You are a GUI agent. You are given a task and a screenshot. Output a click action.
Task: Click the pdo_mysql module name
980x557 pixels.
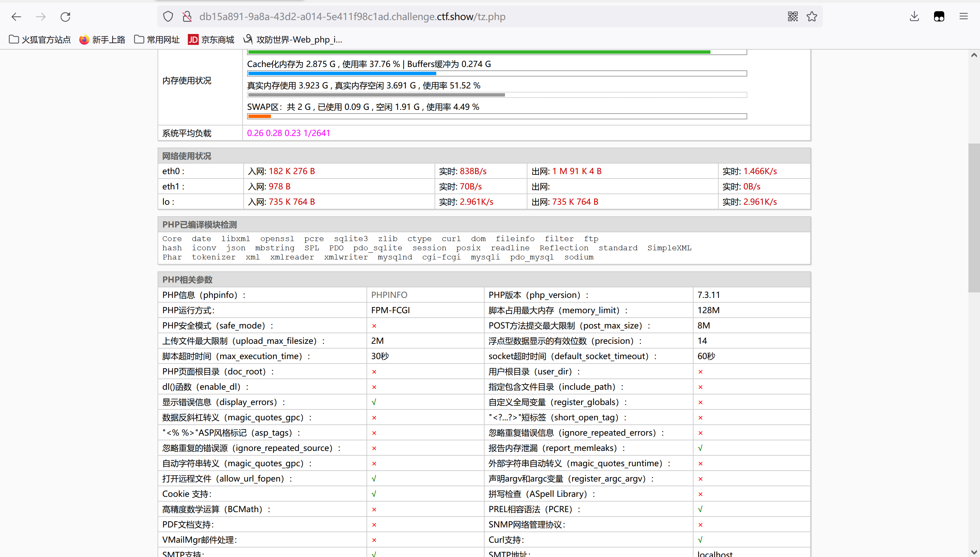[532, 257]
